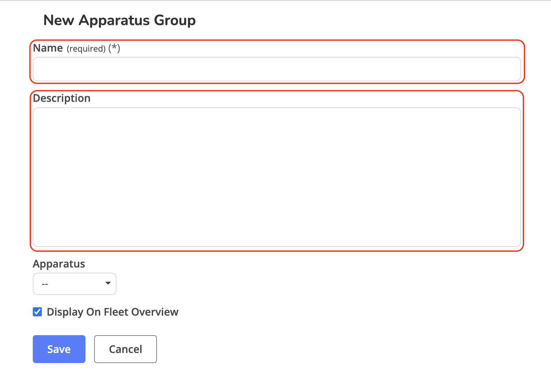
Task: Save the new apparatus group
Action: (59, 349)
